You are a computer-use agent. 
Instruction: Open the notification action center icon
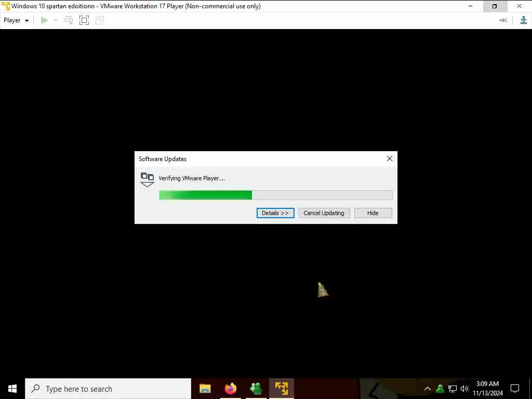pos(515,389)
